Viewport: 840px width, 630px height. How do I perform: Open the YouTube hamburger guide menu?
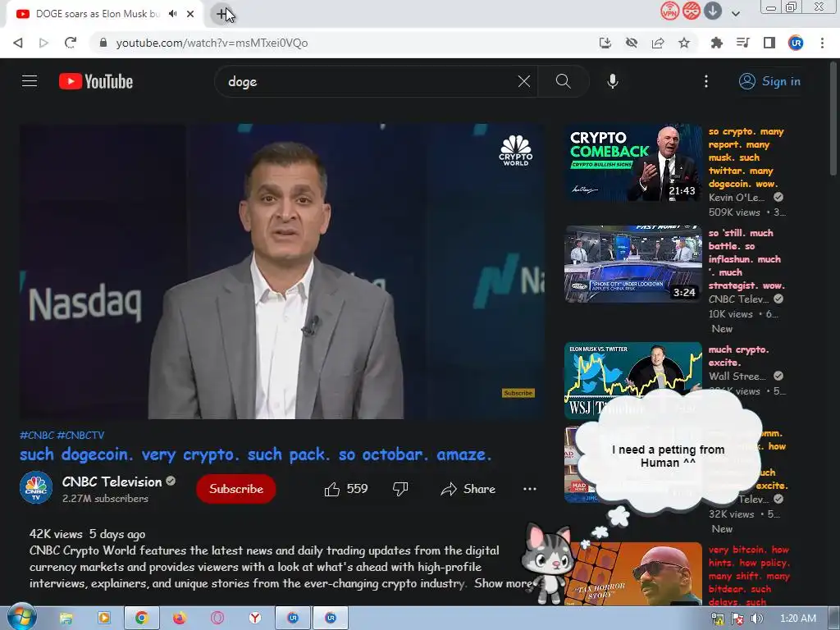30,81
